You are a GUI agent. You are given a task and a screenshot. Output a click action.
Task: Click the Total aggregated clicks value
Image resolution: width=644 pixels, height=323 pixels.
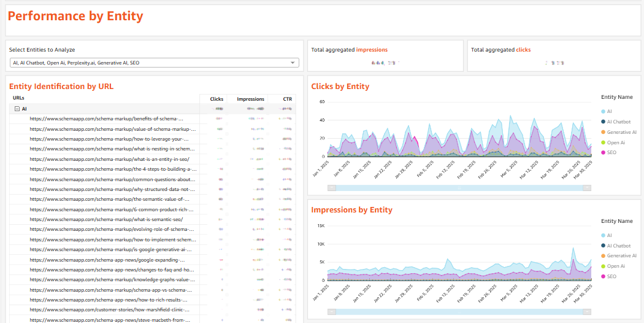554,63
